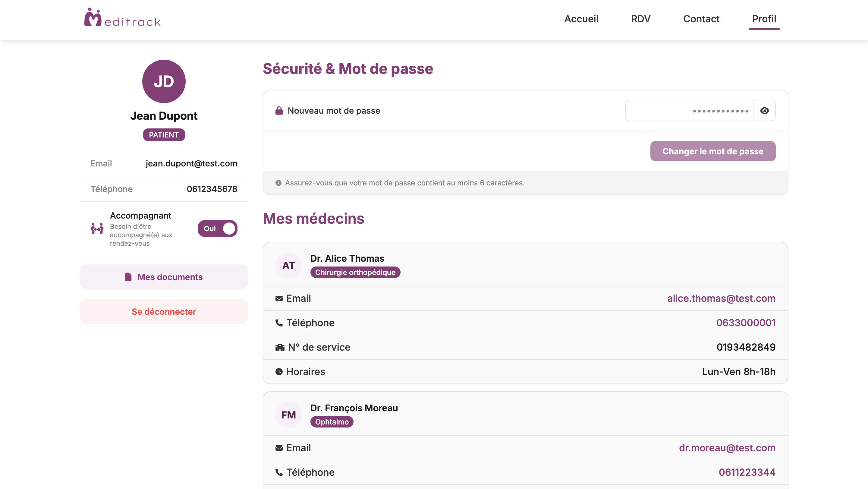
Task: Select the Profil nav item
Action: coord(764,19)
